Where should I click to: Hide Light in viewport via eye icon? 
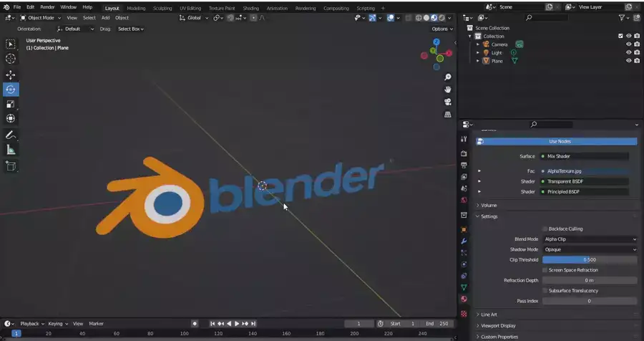click(628, 52)
